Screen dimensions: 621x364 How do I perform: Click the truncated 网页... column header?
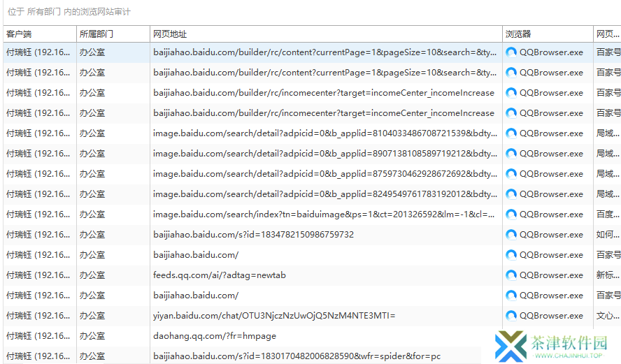click(x=608, y=34)
